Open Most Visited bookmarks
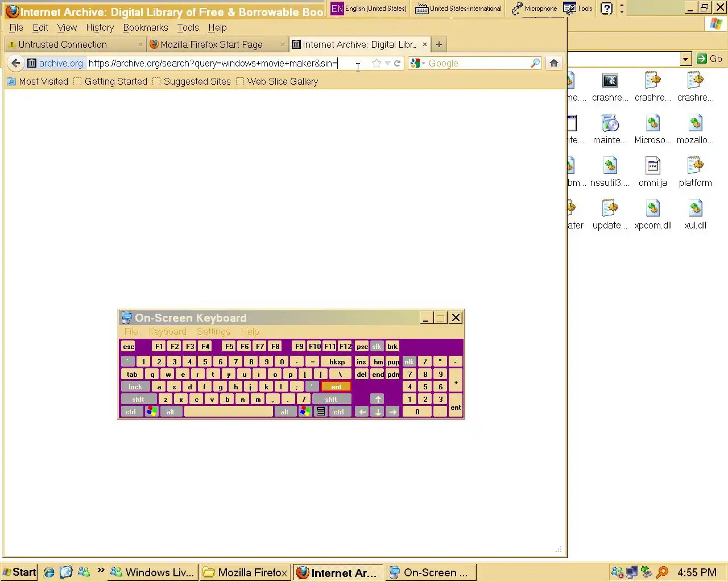The height and width of the screenshot is (582, 728). coord(38,81)
